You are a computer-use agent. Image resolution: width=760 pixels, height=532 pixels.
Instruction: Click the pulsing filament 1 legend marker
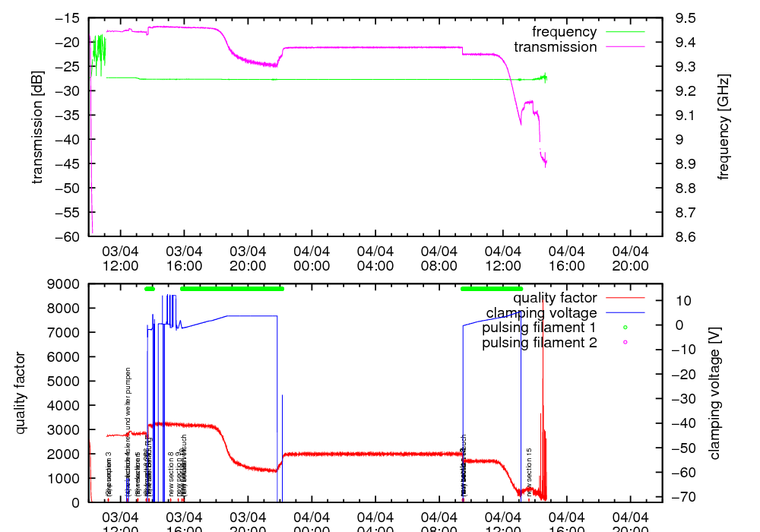click(x=625, y=328)
